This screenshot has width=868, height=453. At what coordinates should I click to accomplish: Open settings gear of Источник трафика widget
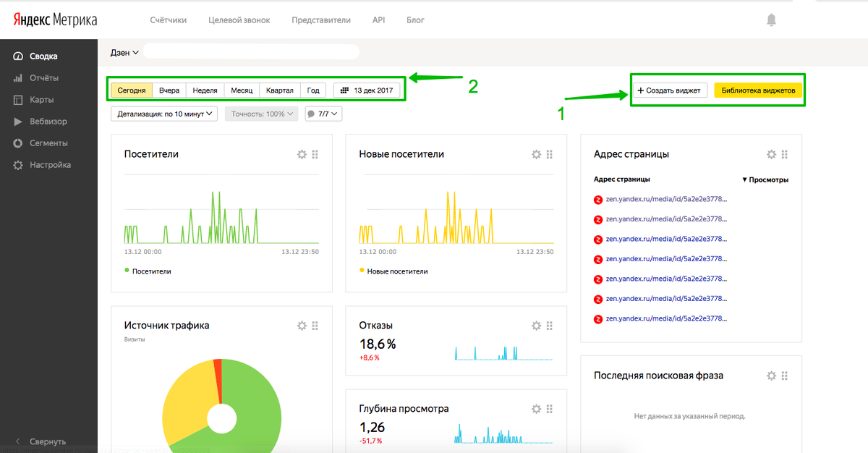coord(302,326)
